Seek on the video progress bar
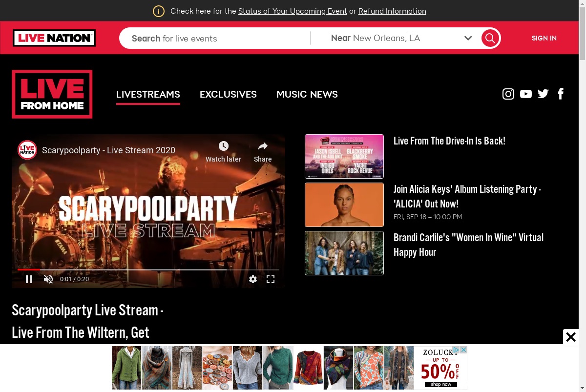The width and height of the screenshot is (586, 392). [x=148, y=269]
